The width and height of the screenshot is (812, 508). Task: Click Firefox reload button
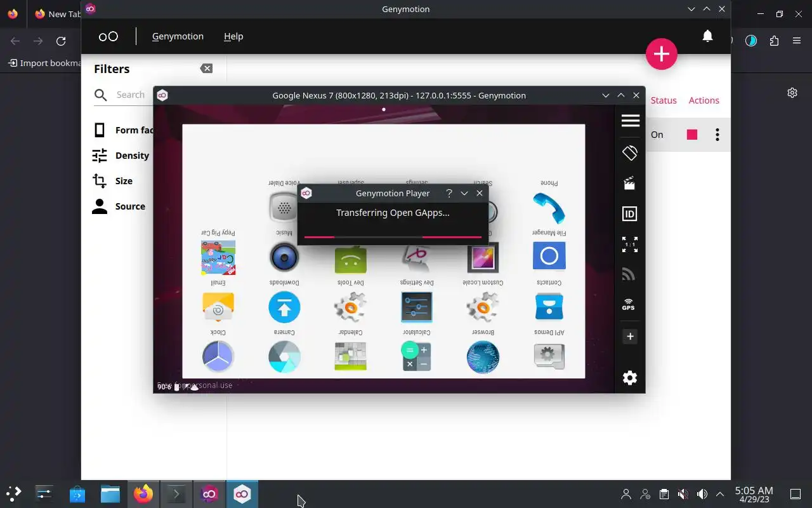tap(61, 41)
